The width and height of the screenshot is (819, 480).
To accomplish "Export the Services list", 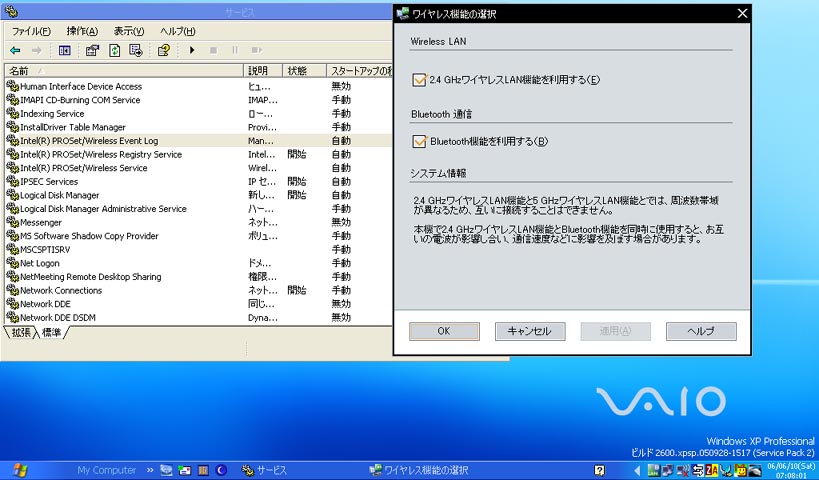I will pos(136,50).
